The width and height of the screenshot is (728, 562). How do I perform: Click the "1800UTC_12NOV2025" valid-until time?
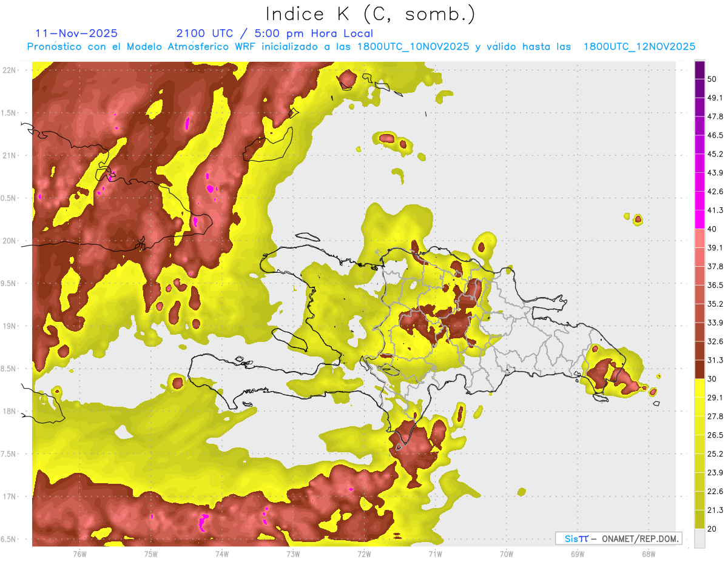point(639,47)
